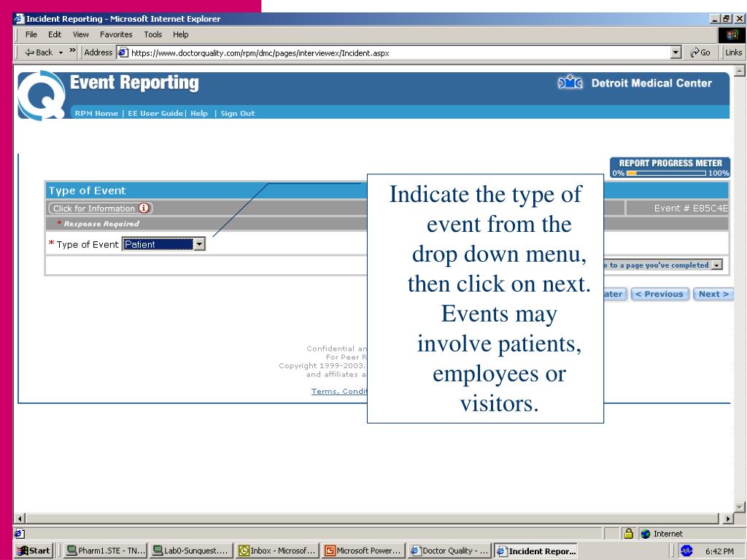Viewport: 747px width, 560px height.
Task: Switch to Inbox Microsoft Outlook taskbar button
Action: point(276,551)
